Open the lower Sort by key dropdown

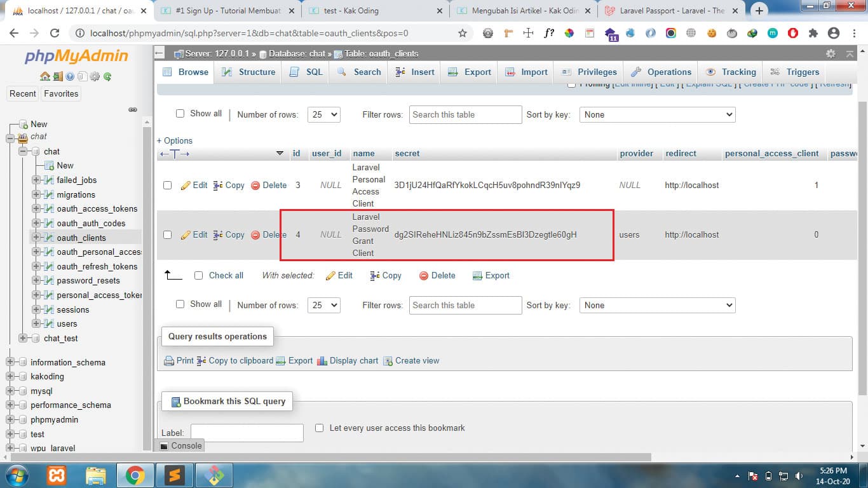point(657,305)
